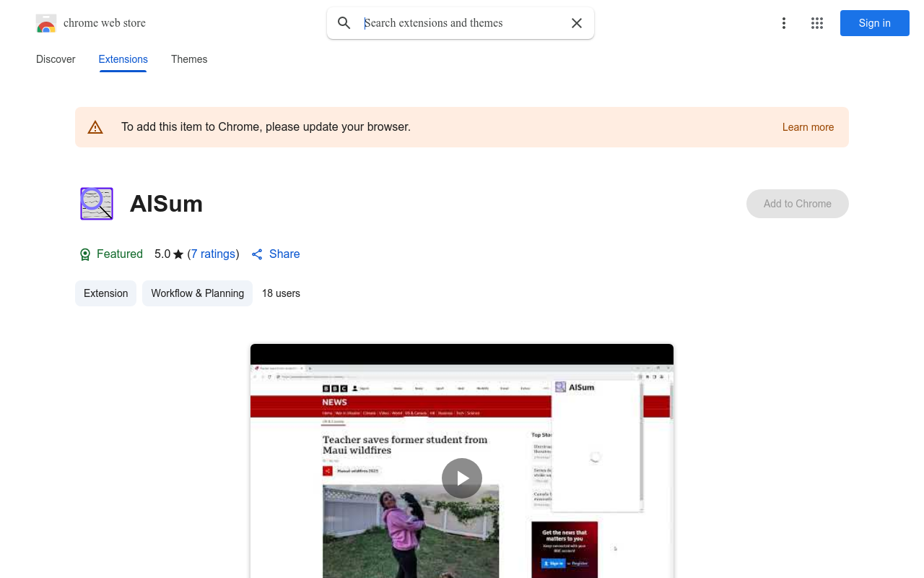This screenshot has width=924, height=578.
Task: Focus the Search extensions and themes field
Action: pos(462,23)
